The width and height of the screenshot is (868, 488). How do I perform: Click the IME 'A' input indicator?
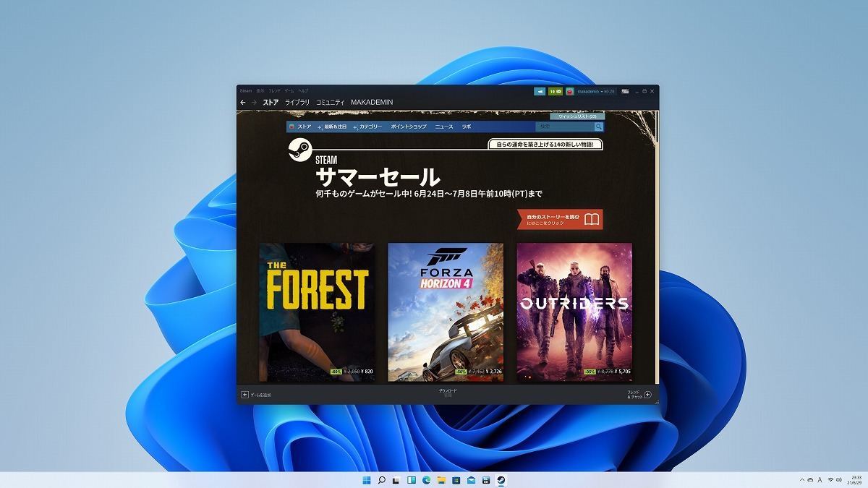pos(820,480)
